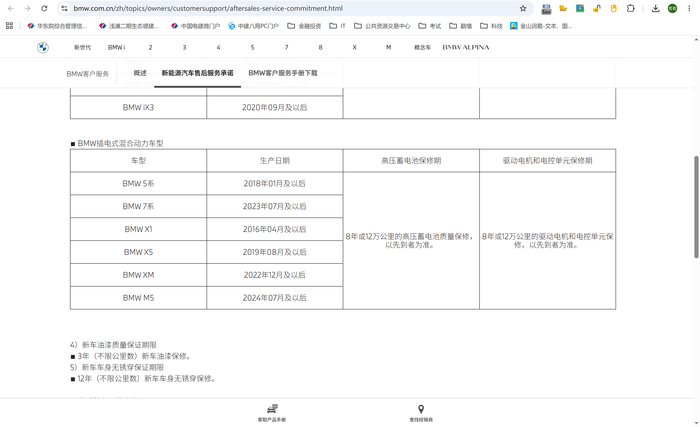This screenshot has height=427, width=700.
Task: Click the BMW 7系 table cell
Action: [x=138, y=206]
